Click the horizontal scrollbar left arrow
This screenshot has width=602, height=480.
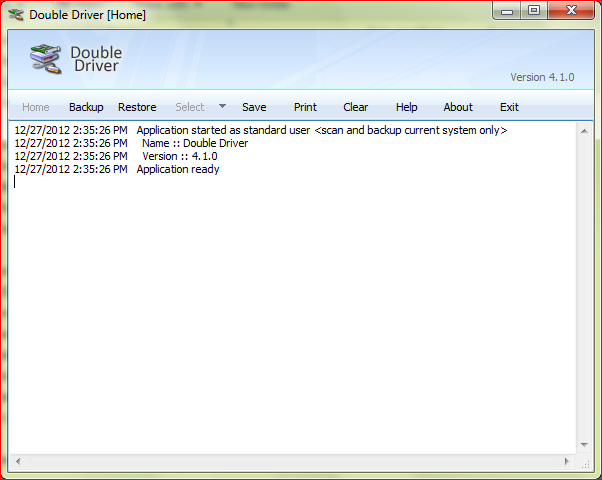[18, 461]
